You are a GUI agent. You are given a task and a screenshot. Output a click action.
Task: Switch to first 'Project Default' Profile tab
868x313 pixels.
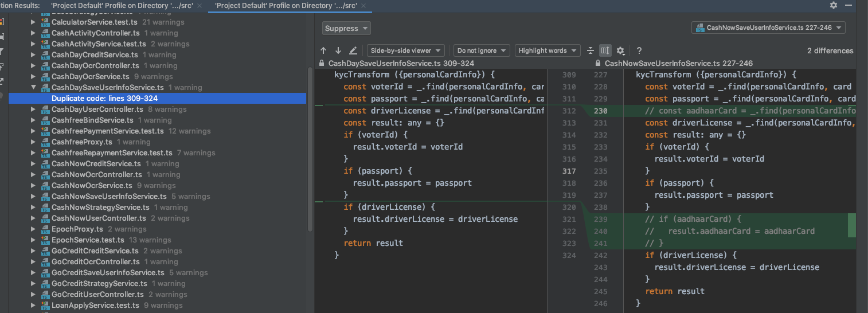tap(120, 5)
